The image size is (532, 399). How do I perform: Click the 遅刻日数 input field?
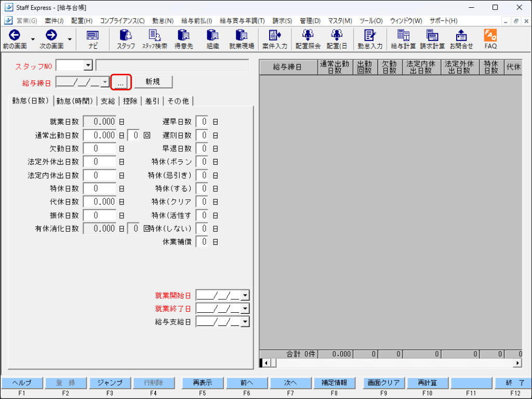click(x=202, y=135)
